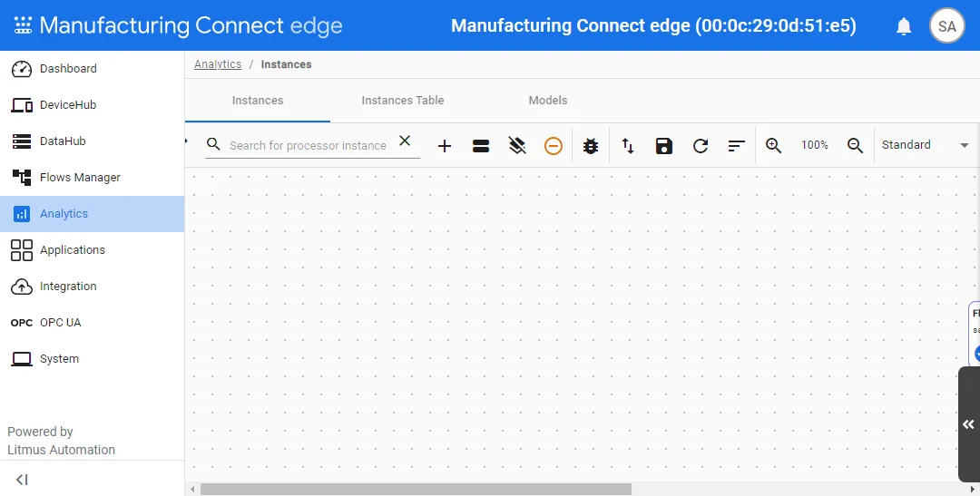980x496 pixels.
Task: Switch to the Instances Table tab
Action: click(x=403, y=101)
